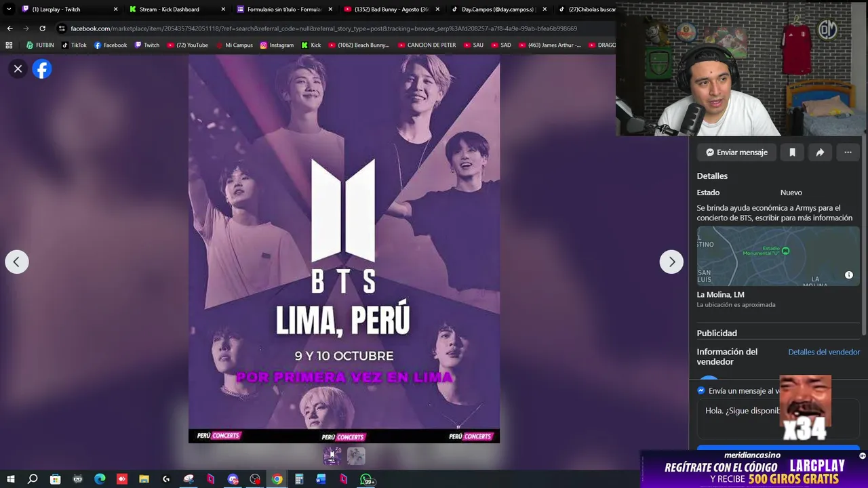Close the Day.Campos tab

(545, 9)
